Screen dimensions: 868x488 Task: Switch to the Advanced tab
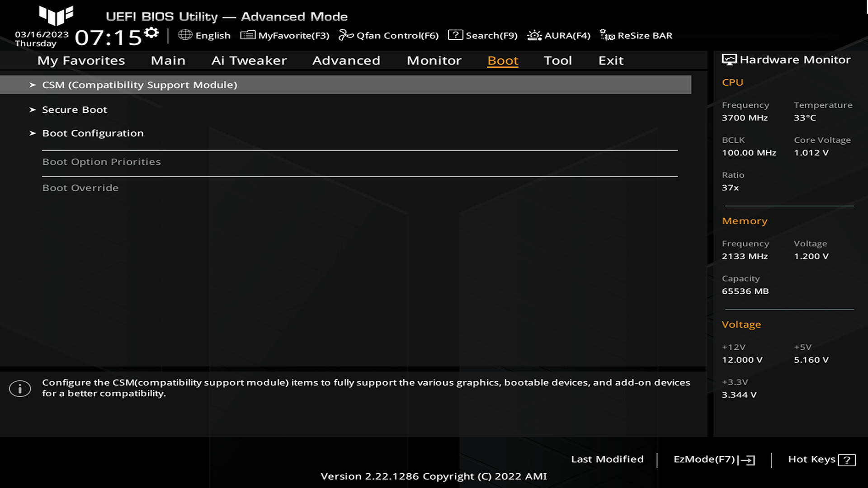[346, 61]
